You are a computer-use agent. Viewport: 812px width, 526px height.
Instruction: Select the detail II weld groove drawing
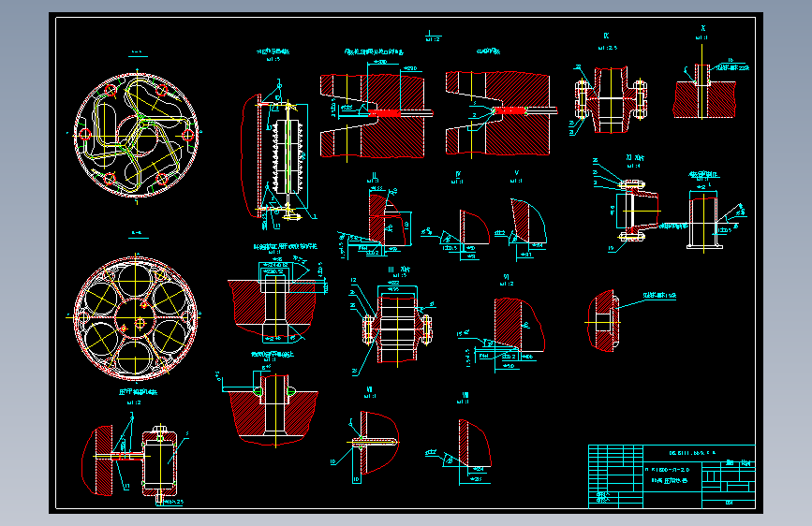pos(376,223)
